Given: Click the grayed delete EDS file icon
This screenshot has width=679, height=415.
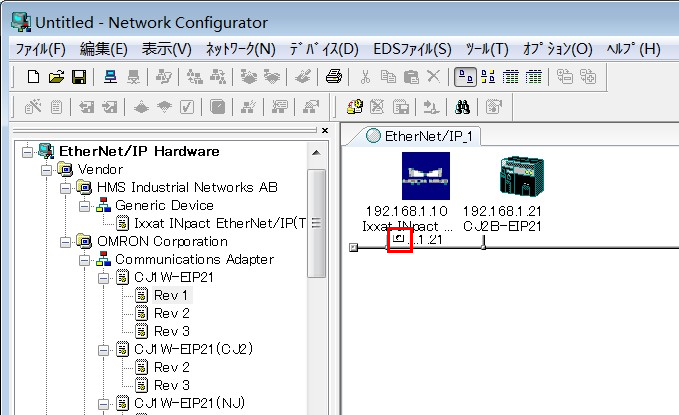Looking at the screenshot, I should click(377, 107).
